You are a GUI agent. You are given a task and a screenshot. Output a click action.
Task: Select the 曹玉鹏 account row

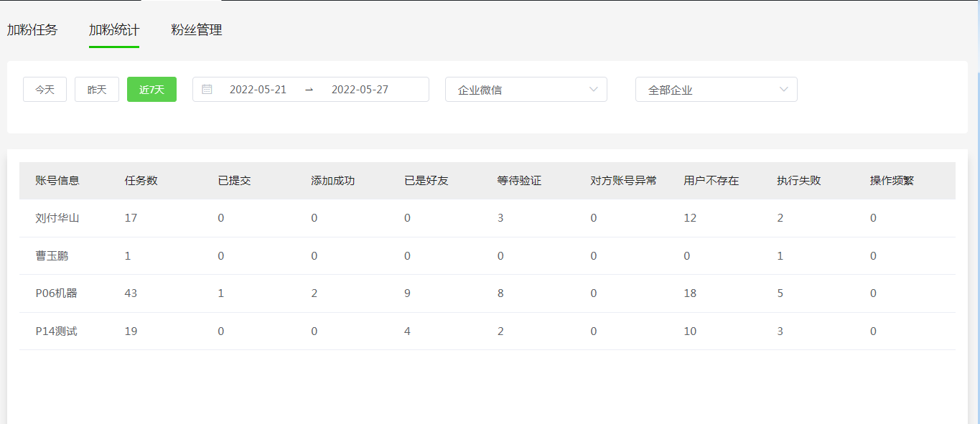click(52, 256)
